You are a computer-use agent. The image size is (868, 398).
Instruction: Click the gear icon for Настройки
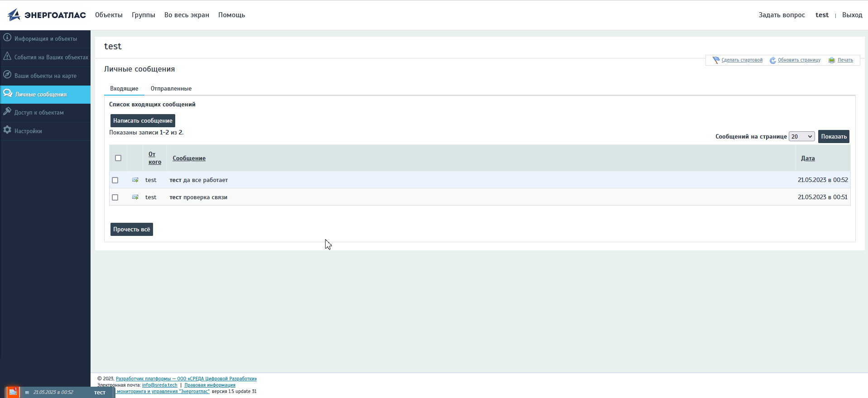click(7, 130)
